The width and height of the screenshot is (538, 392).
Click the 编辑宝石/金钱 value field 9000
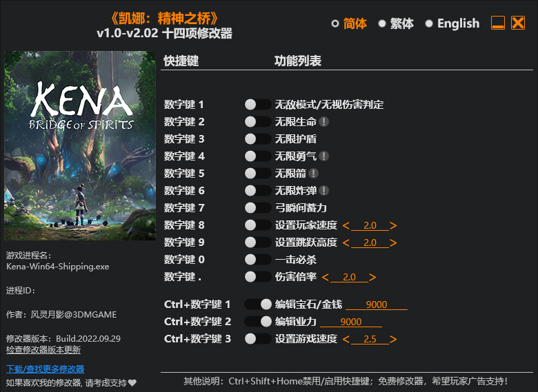[377, 305]
